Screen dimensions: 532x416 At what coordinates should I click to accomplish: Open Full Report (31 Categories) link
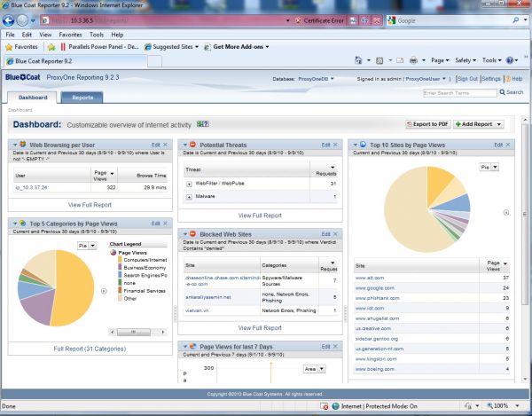click(x=90, y=349)
